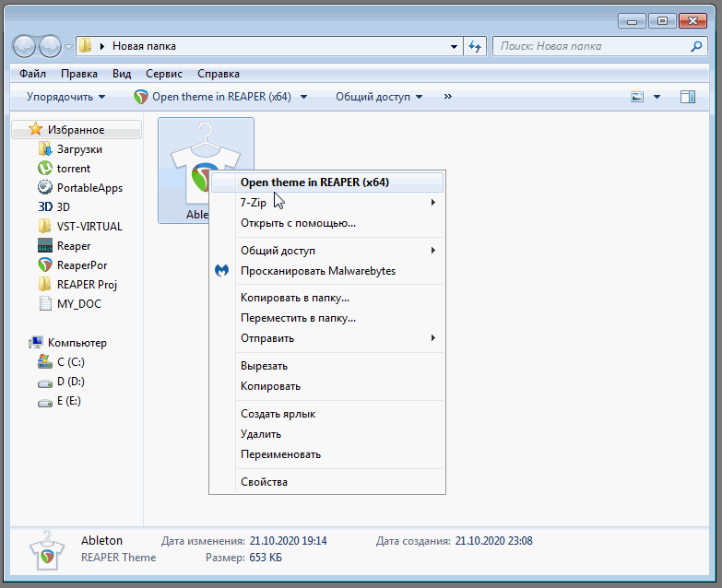Click the Refresh button next to address bar
Image resolution: width=722 pixels, height=588 pixels.
[x=475, y=46]
